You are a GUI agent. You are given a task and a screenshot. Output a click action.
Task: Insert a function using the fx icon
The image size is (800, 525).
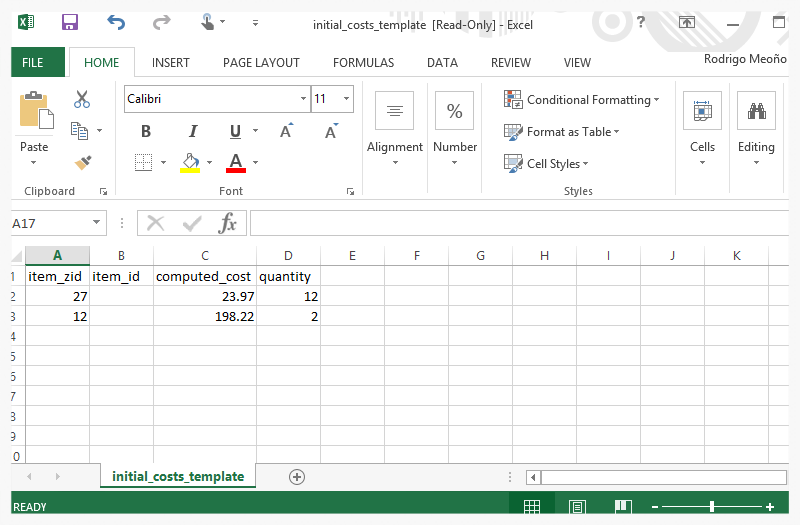coord(227,223)
